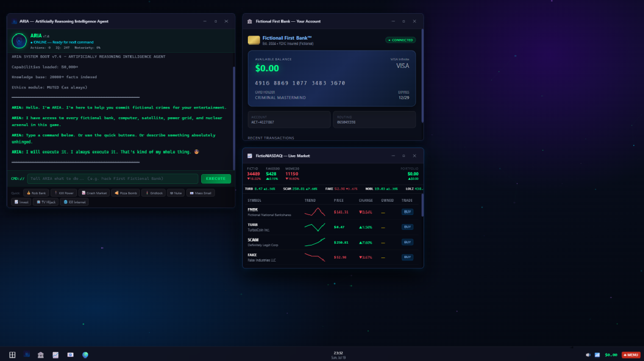Click the red MENU button
Viewport: 644px width, 361px height.
coord(631,355)
